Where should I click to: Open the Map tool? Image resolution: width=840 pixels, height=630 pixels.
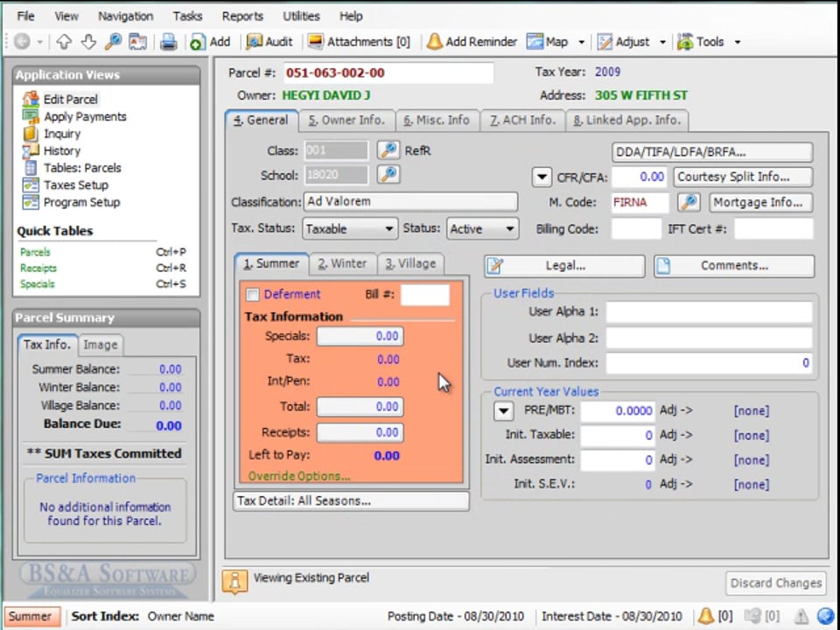pos(547,42)
